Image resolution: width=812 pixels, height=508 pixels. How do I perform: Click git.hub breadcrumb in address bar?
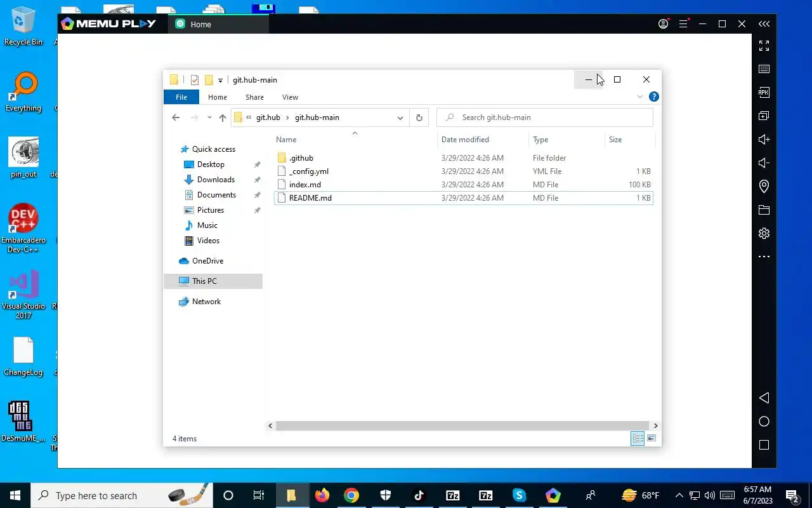point(268,117)
